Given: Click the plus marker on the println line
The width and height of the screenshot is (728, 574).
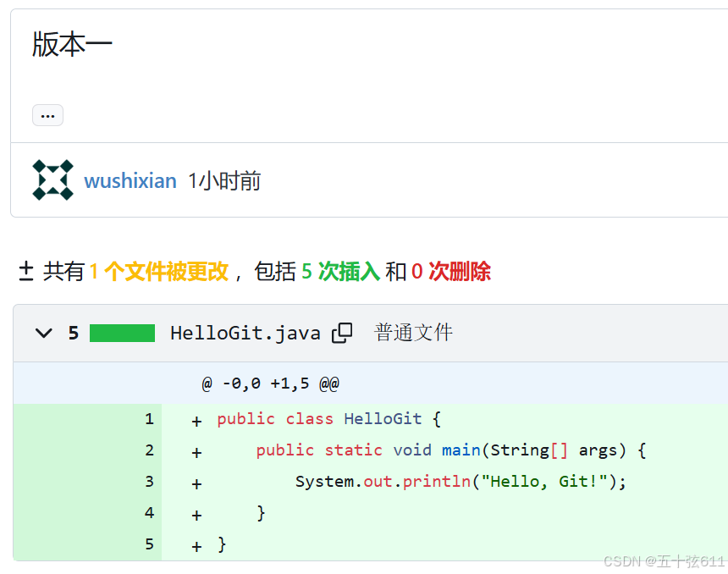Looking at the screenshot, I should [196, 482].
